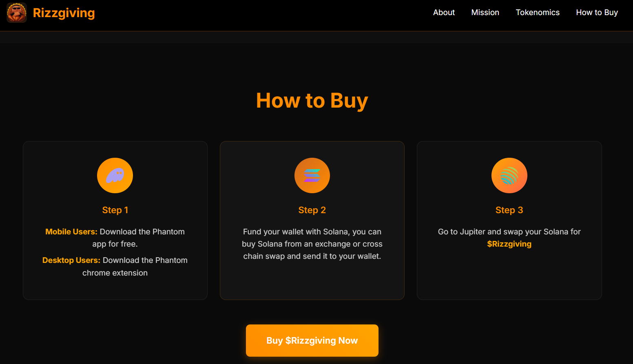Viewport: 633px width, 364px height.
Task: Click the How to Buy page heading
Action: [x=312, y=101]
